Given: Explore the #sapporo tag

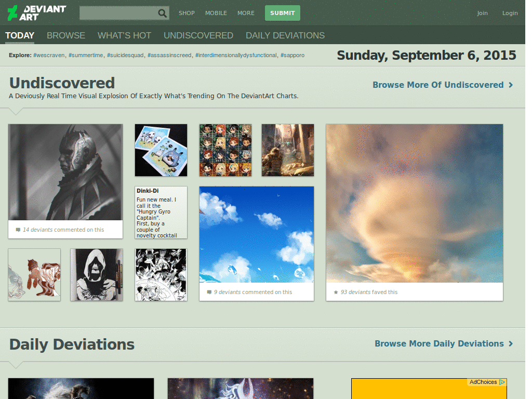Looking at the screenshot, I should (x=292, y=55).
